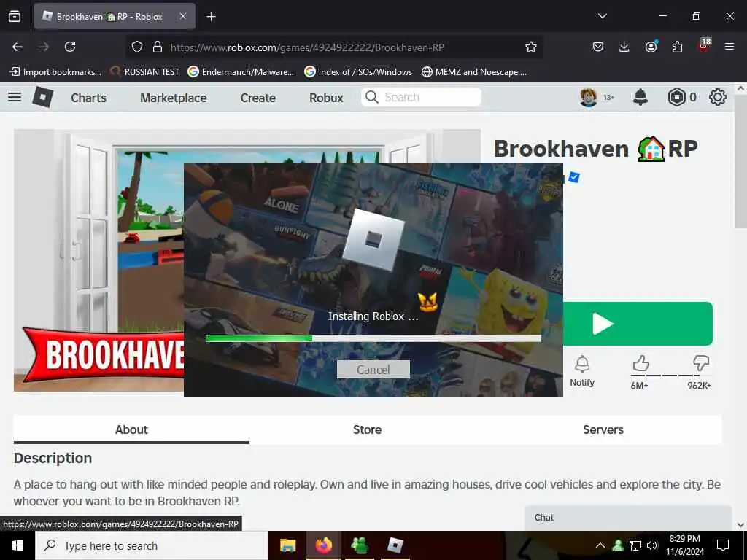Screen dimensions: 747x560
Task: Select the About tab
Action: coord(131,429)
